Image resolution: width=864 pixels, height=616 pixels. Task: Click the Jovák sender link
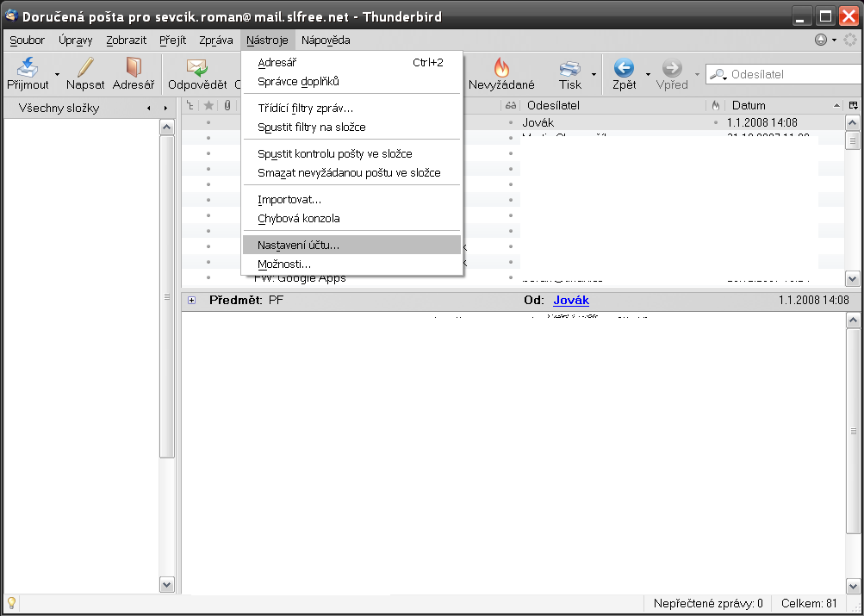tap(570, 300)
